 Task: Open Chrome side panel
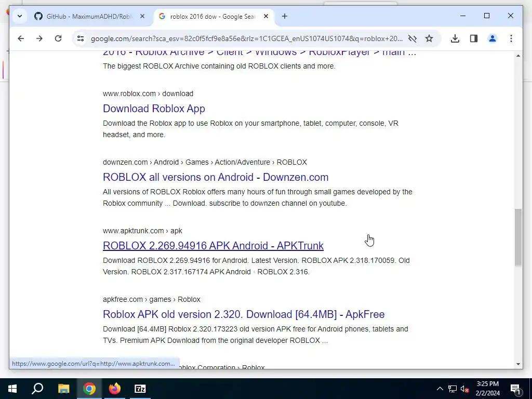point(474,38)
